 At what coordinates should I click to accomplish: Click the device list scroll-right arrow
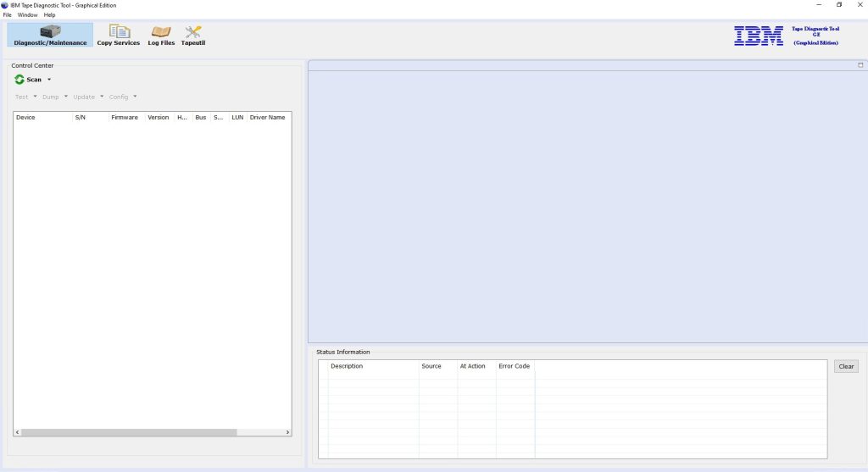coord(288,432)
